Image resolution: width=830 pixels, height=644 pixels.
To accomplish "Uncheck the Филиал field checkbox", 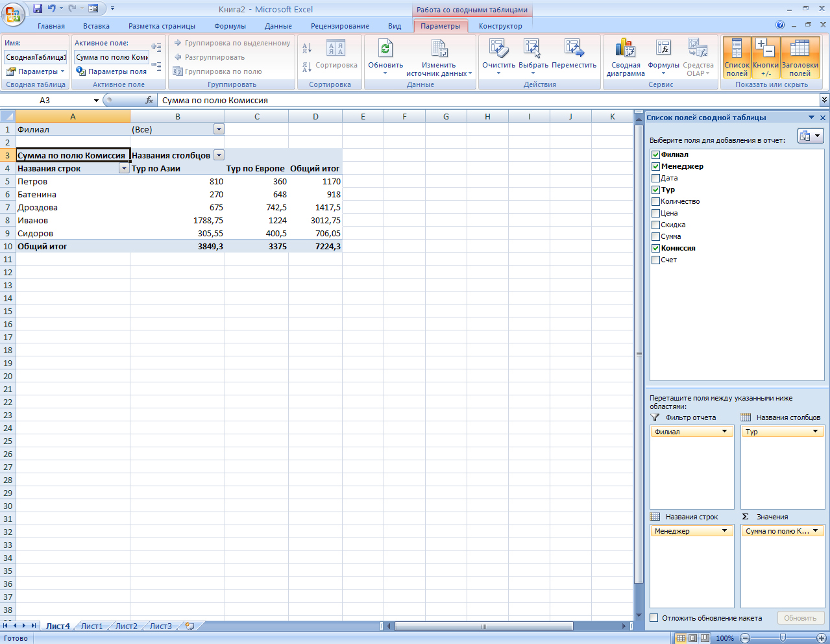I will [655, 155].
